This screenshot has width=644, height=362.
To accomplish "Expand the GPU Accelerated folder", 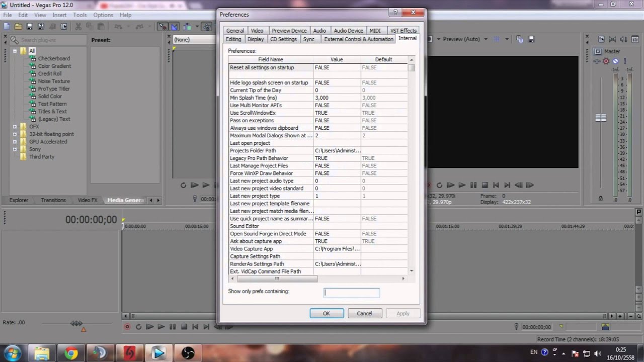I will (x=15, y=142).
